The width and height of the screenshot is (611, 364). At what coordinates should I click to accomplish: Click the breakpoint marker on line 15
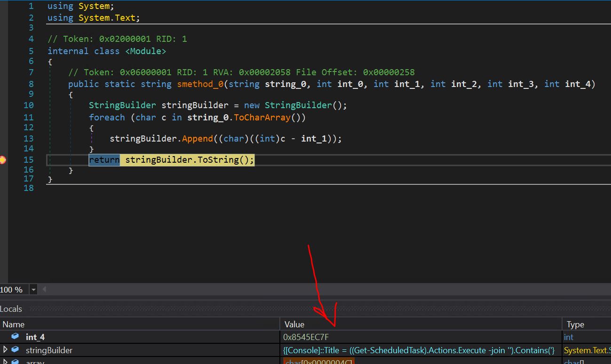pos(3,160)
